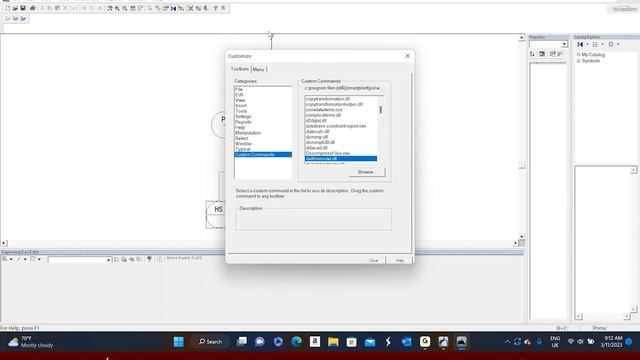The image size is (640, 360).
Task: Open Microsoft Edge from the taskbar
Action: tap(296, 342)
